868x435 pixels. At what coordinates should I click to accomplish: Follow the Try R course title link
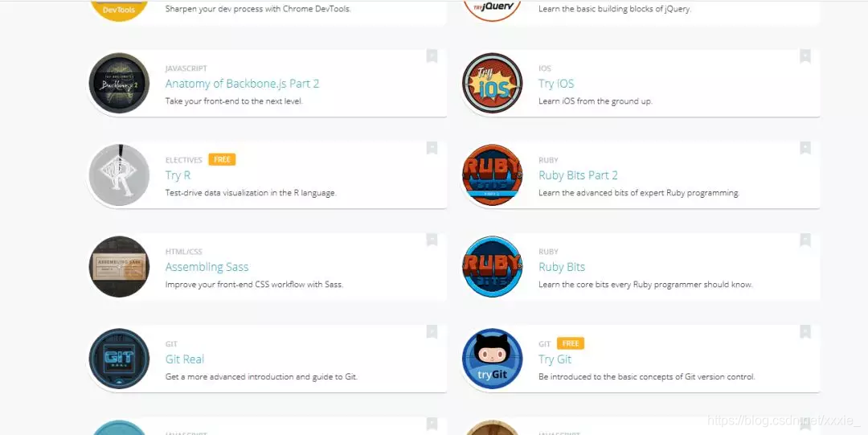coord(178,175)
